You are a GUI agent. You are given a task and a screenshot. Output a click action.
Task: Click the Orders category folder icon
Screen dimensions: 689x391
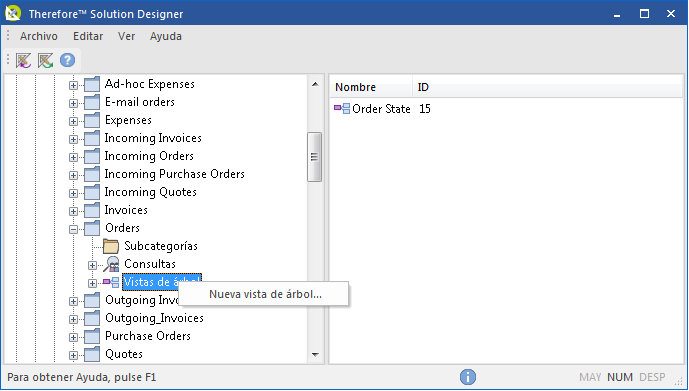coord(92,228)
